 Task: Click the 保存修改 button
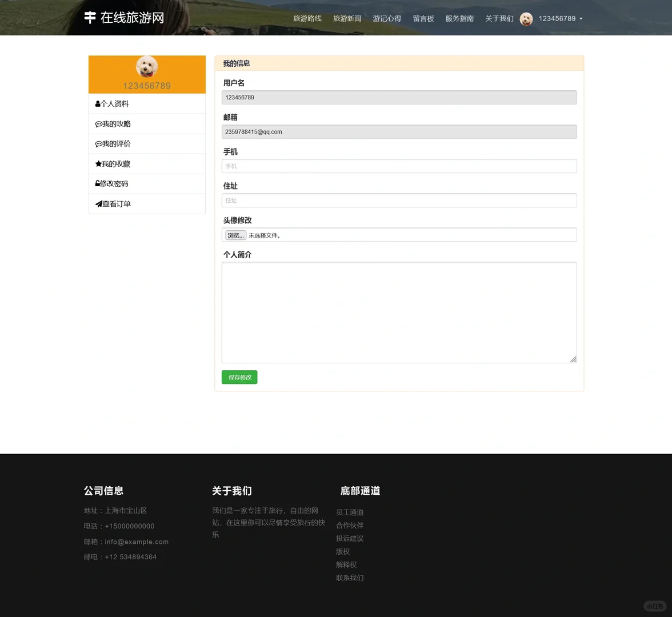click(x=239, y=377)
